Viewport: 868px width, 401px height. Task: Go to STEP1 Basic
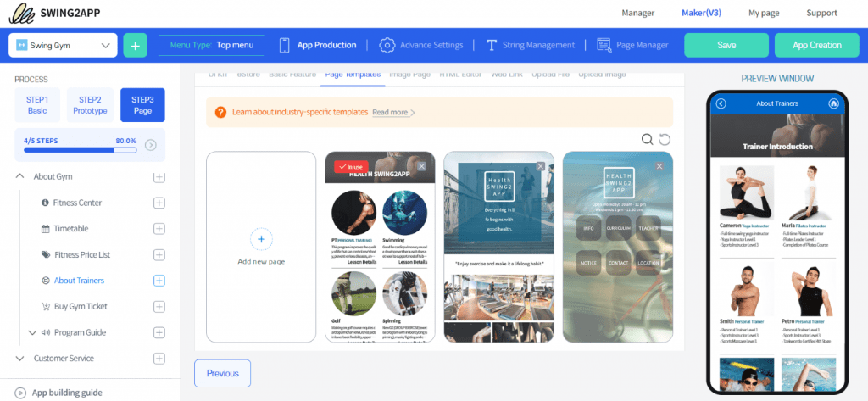point(37,104)
